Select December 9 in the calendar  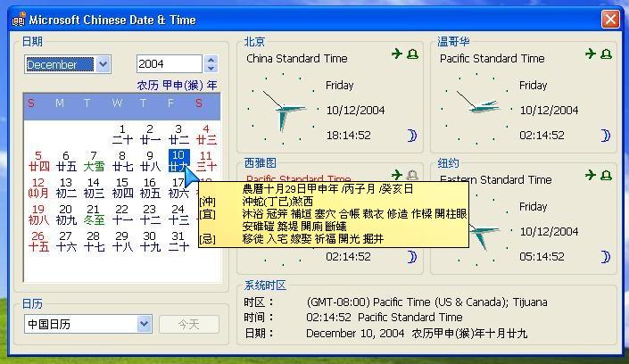tap(150, 161)
